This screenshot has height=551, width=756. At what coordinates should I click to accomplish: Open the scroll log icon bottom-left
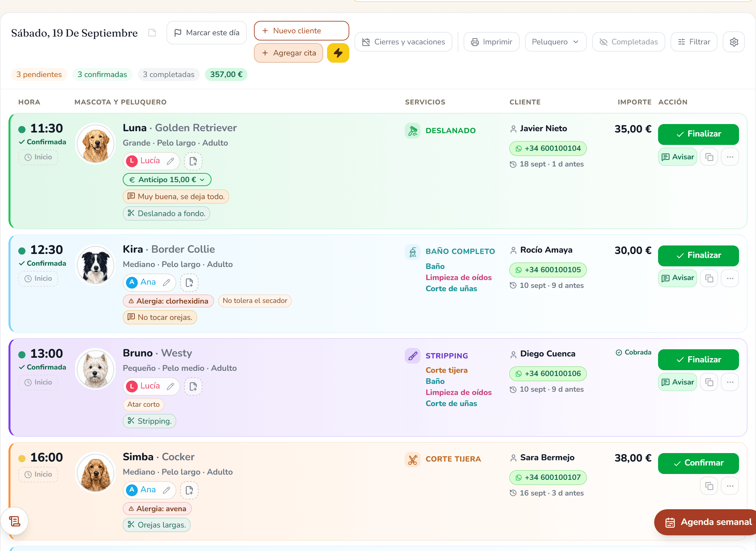click(x=15, y=521)
